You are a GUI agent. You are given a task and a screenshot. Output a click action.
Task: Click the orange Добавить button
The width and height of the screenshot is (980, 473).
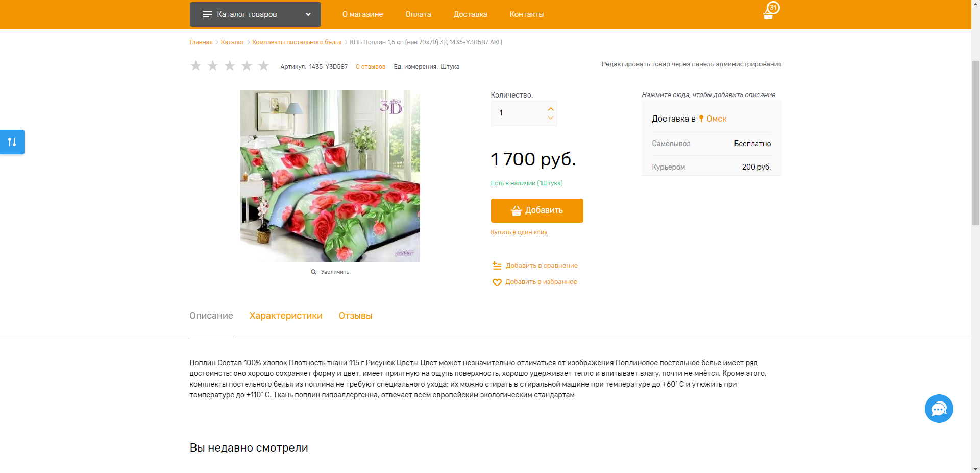[x=537, y=210]
